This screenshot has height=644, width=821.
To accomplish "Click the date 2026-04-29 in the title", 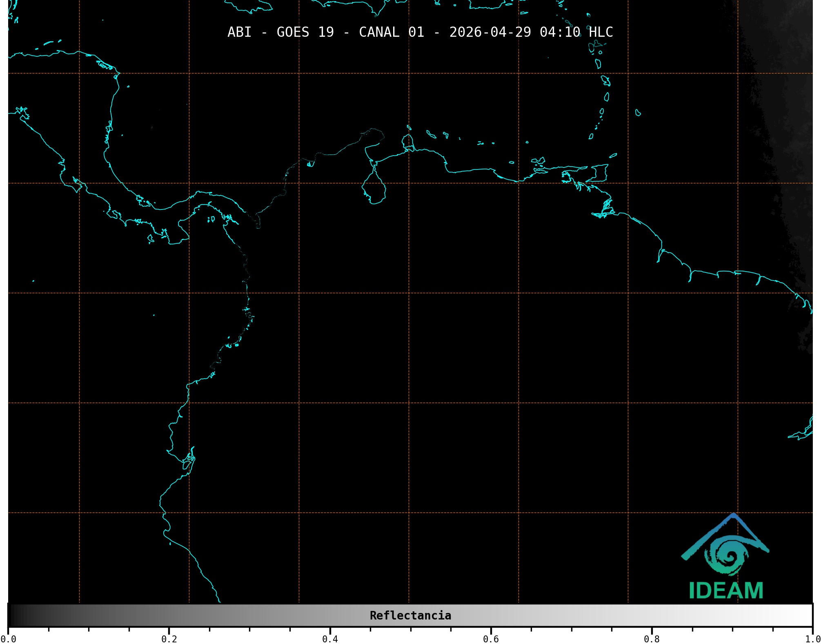I will click(490, 32).
